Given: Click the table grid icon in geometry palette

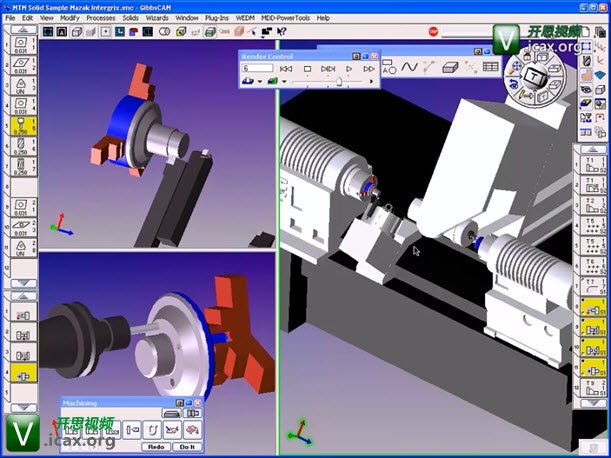Looking at the screenshot, I should (x=490, y=67).
